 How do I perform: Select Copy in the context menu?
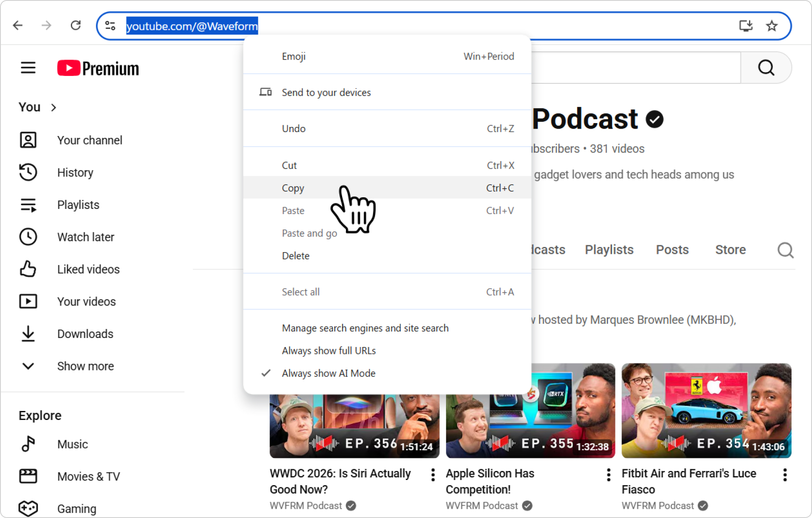coord(387,188)
